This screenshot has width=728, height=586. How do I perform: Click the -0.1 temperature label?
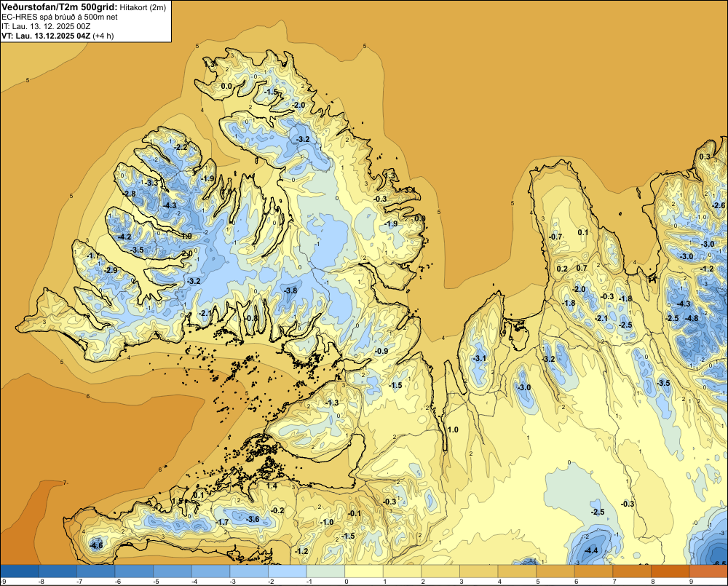355,513
